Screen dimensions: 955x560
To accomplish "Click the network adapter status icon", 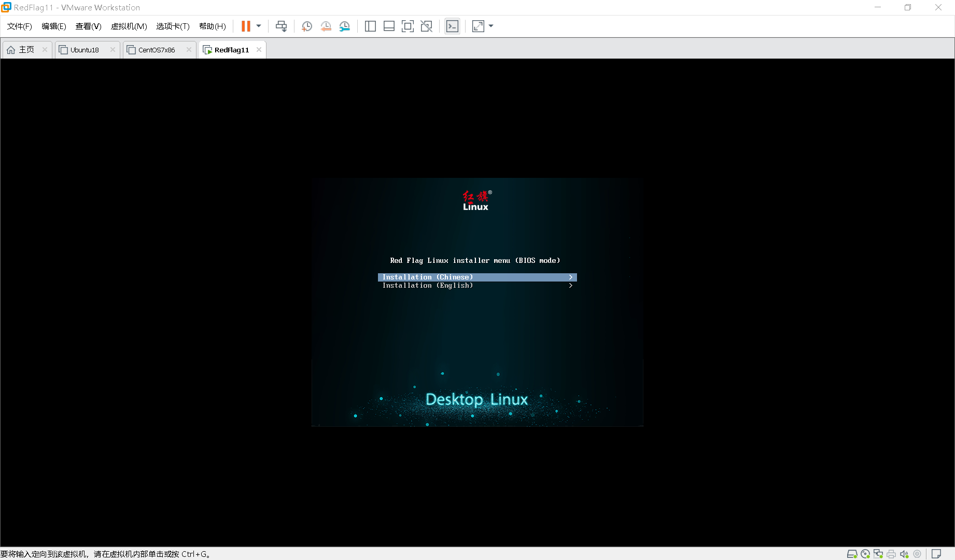I will pyautogui.click(x=878, y=554).
